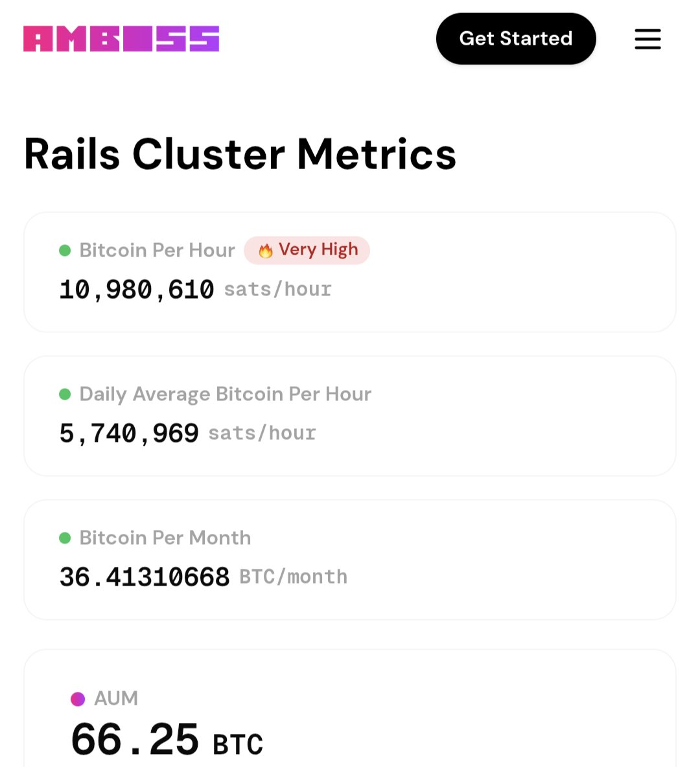Select the Rails Cluster Metrics heading

point(240,154)
